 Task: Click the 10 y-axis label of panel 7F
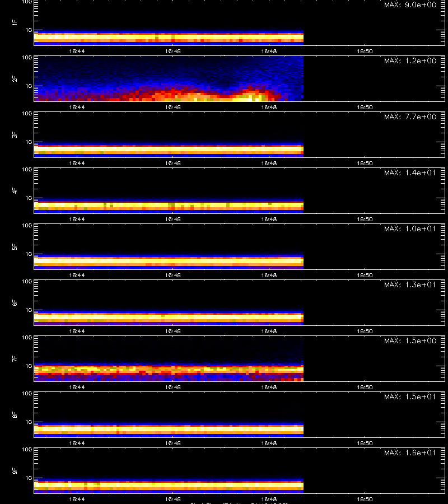pos(29,366)
